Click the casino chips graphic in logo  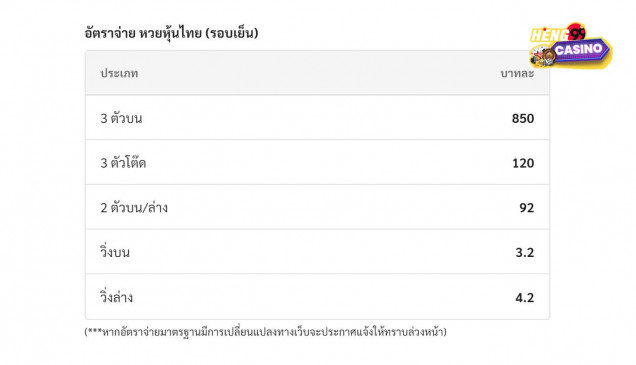pyautogui.click(x=543, y=56)
